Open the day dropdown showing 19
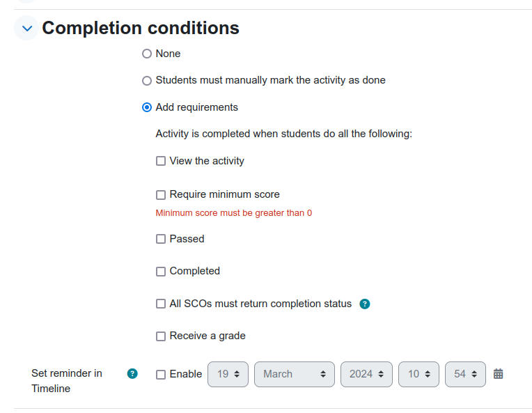 tap(228, 374)
